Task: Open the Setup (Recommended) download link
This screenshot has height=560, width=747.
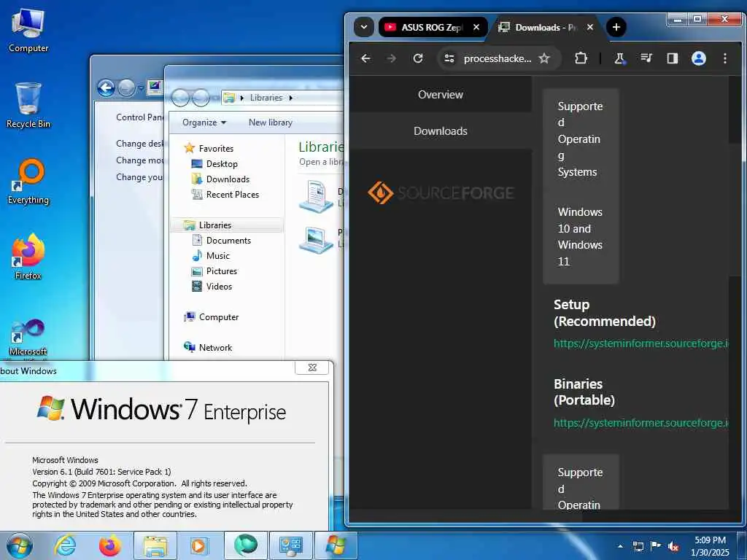Action: (640, 343)
